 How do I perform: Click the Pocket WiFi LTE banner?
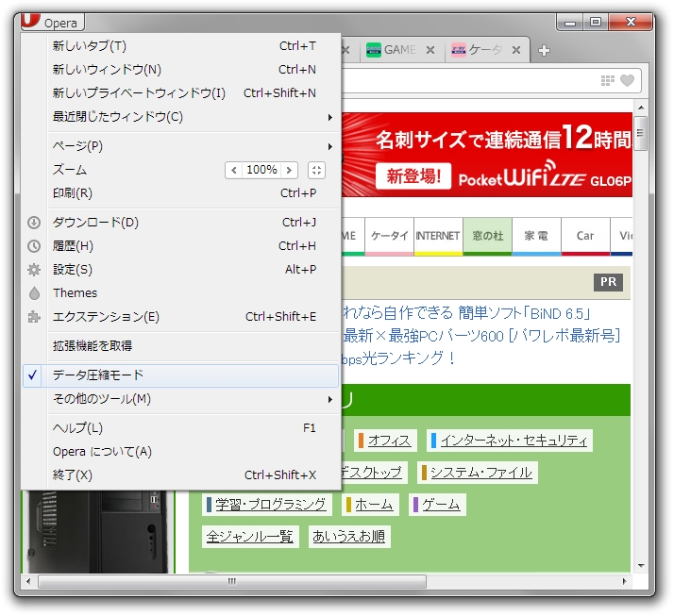tap(486, 155)
